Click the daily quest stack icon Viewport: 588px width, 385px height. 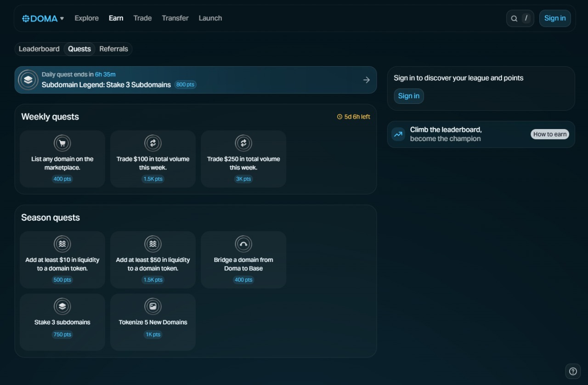(28, 80)
